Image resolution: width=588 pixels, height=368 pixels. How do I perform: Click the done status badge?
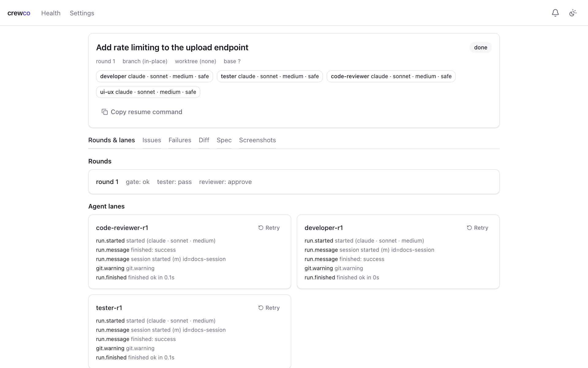(481, 48)
